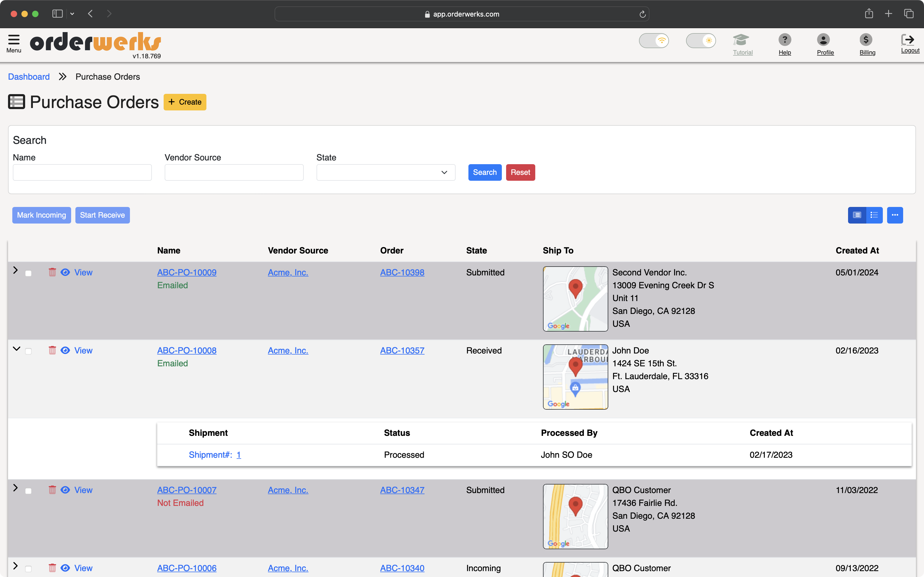The width and height of the screenshot is (924, 577).
Task: Open the browser sidebar dropdown arrow
Action: [x=72, y=14]
